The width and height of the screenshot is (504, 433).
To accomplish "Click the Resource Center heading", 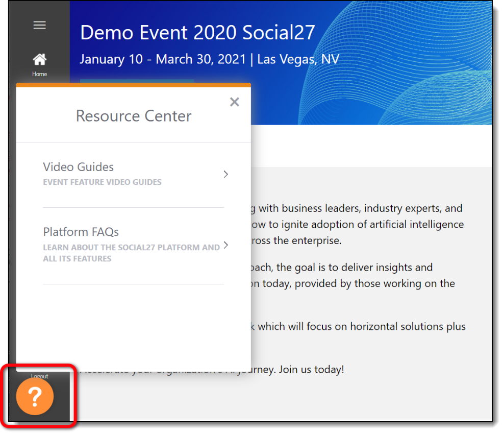I will (134, 116).
